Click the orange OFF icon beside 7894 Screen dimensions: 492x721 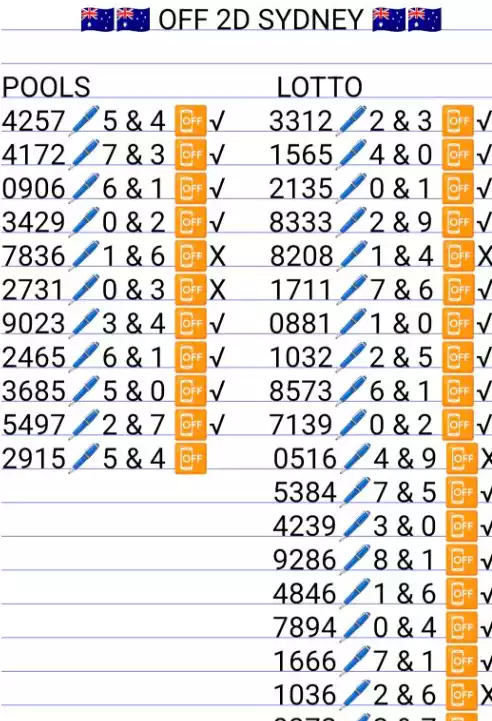462,627
